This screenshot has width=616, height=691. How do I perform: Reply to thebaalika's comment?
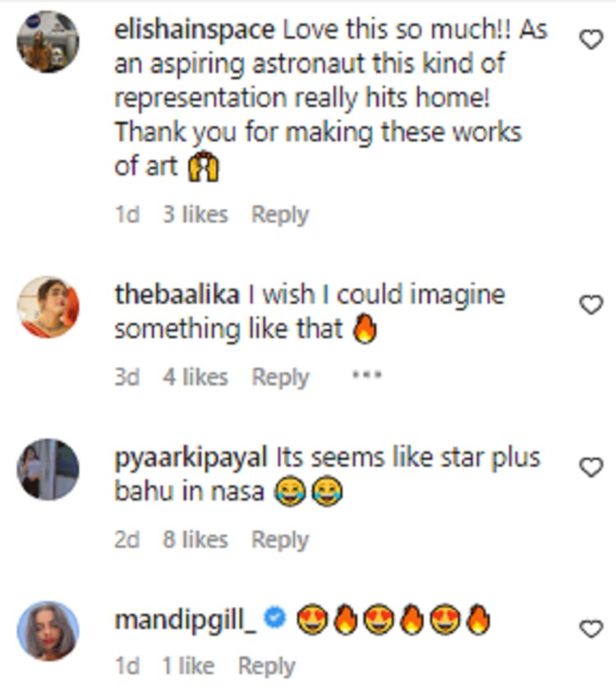pyautogui.click(x=280, y=377)
